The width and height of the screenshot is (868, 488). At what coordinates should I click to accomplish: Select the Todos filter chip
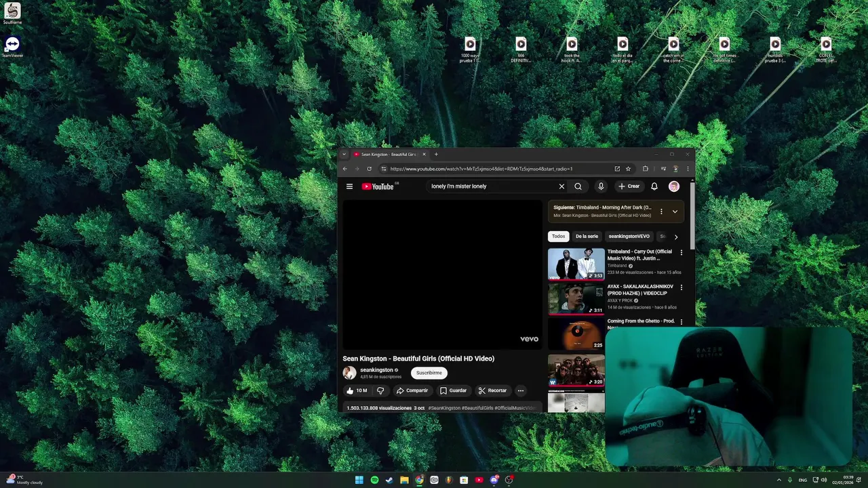point(558,237)
